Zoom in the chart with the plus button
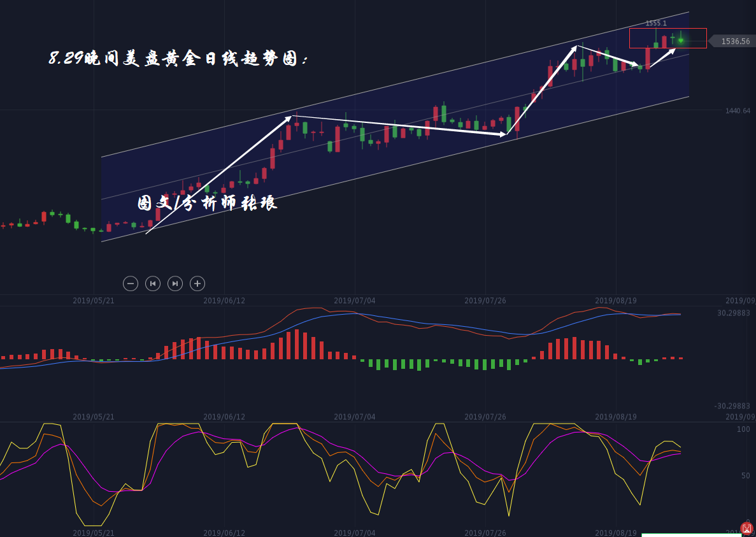 [197, 283]
